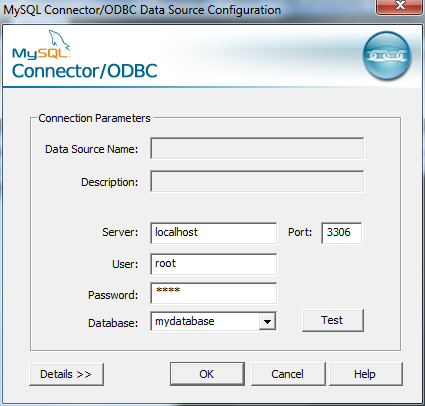
Task: Click the Data Source Name label
Action: pyautogui.click(x=91, y=149)
